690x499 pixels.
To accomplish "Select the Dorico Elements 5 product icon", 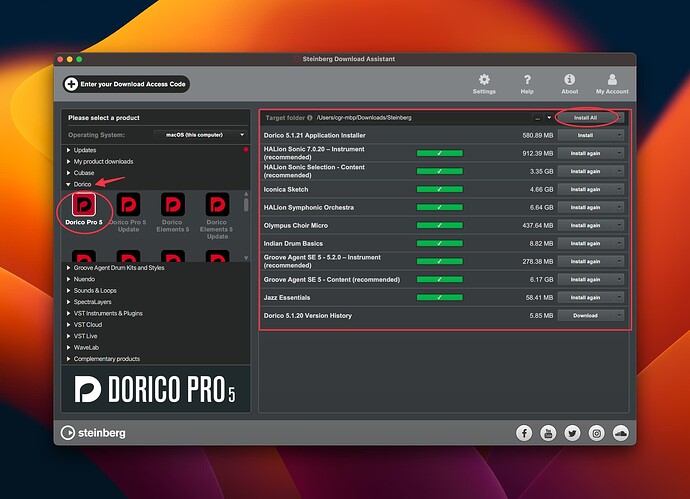I will tap(172, 204).
